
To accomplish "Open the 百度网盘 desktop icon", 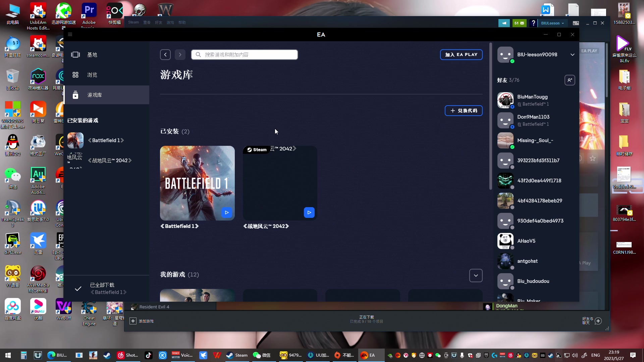I will [x=13, y=310].
